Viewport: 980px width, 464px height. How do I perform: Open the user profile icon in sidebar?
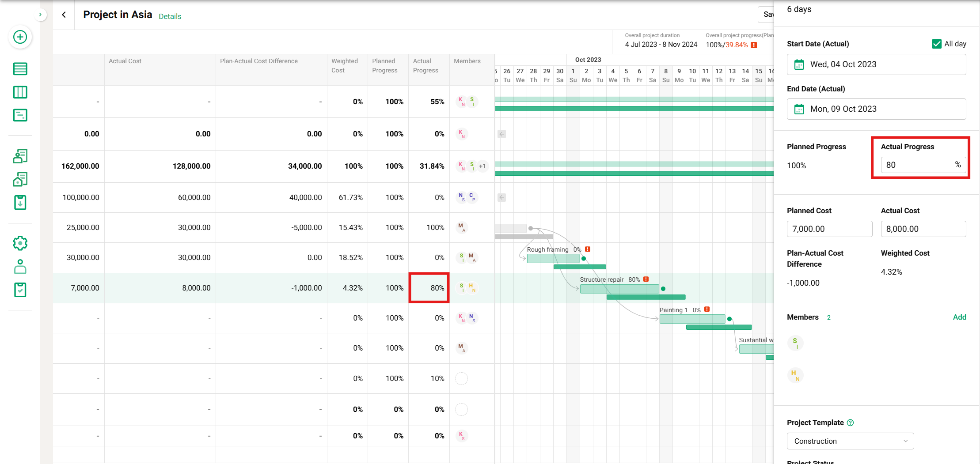click(20, 267)
